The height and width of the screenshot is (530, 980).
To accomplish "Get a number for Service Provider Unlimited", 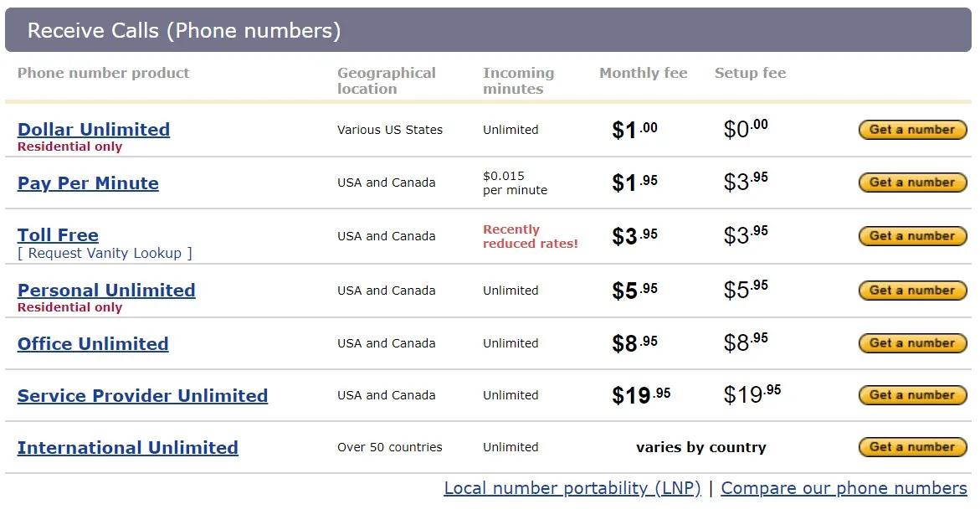I will [912, 395].
